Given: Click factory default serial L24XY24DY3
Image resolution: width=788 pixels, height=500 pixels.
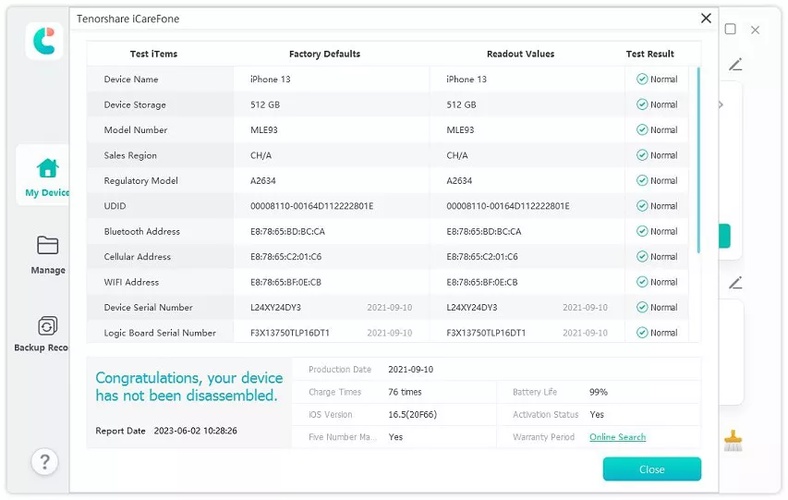Looking at the screenshot, I should click(x=275, y=307).
